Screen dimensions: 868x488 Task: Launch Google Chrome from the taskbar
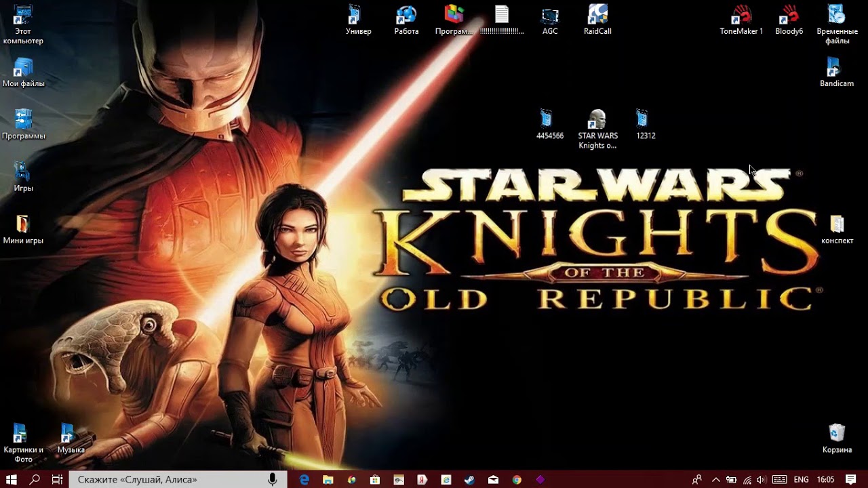click(x=517, y=479)
